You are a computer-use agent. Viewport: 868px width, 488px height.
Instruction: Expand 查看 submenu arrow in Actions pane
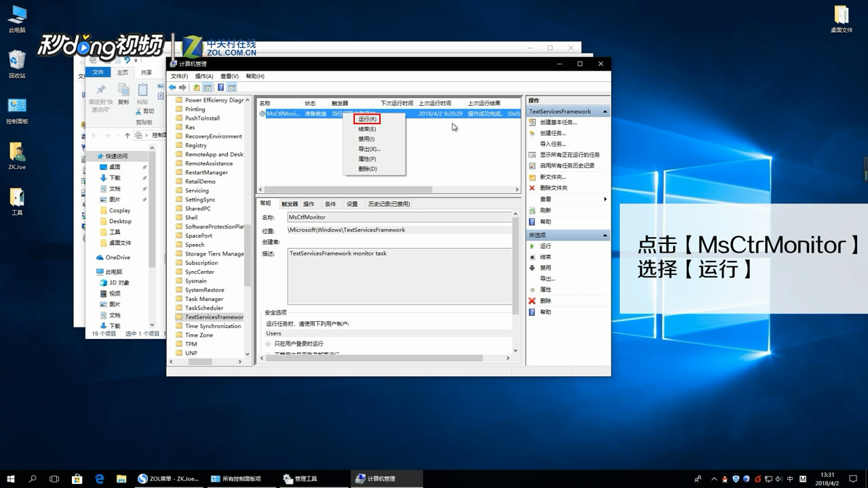pos(605,199)
